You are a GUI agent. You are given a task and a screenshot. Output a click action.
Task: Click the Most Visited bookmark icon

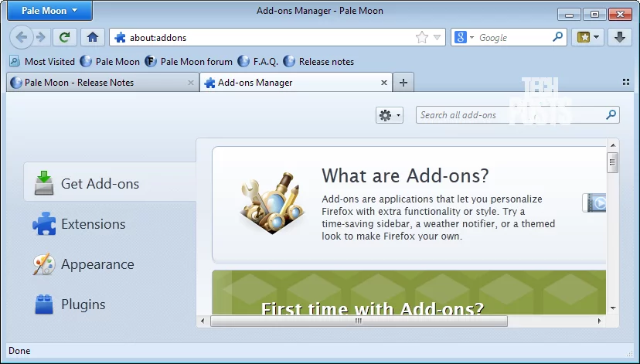(15, 61)
